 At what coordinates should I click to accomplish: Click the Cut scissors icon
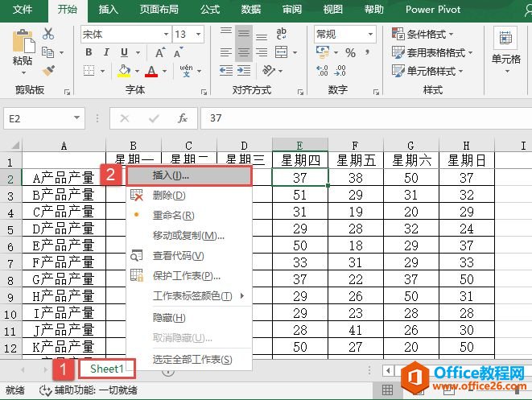coord(48,34)
